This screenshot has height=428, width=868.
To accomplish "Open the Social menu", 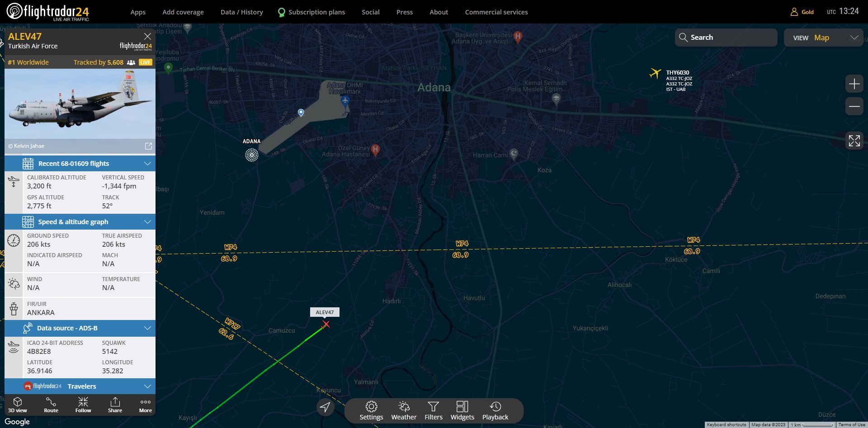I will point(371,12).
